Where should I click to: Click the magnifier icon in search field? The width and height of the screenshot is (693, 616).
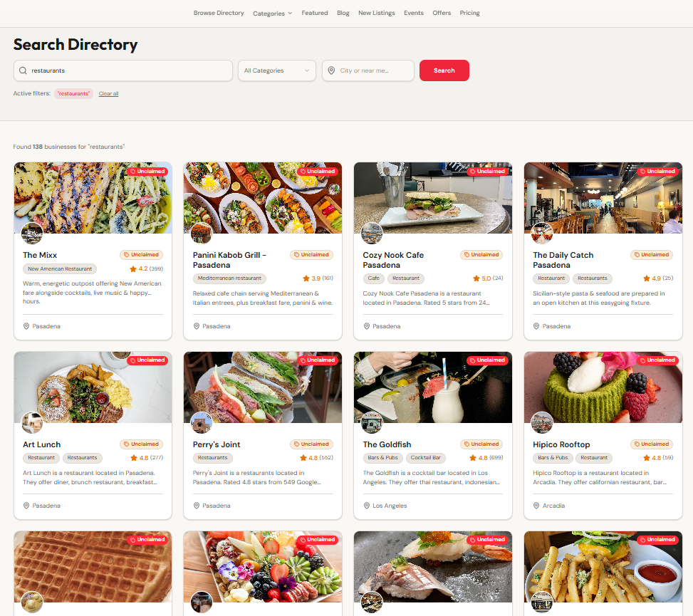23,71
